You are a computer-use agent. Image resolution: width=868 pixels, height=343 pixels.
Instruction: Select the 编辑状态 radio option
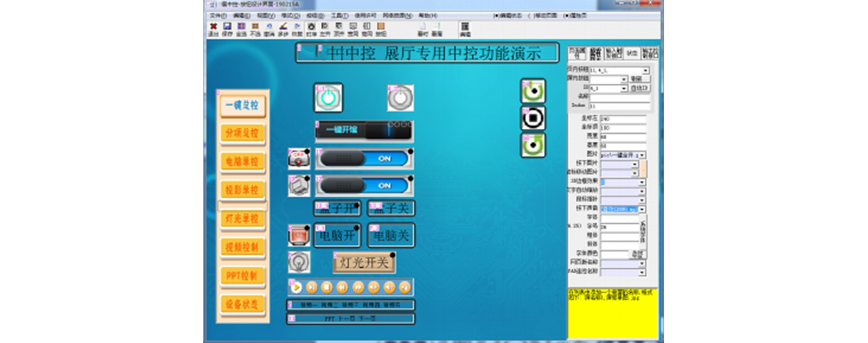[x=506, y=15]
